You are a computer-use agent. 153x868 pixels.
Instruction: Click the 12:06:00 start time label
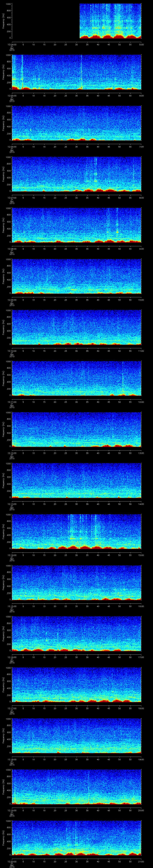(12, 147)
